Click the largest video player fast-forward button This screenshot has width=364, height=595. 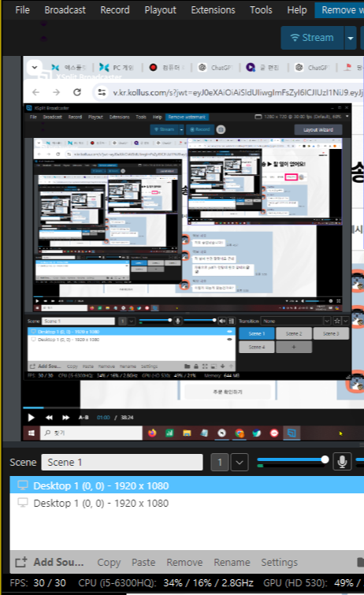65,418
